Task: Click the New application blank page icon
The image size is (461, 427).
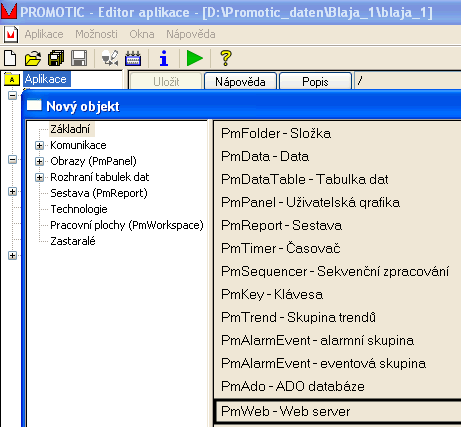Action: 10,58
